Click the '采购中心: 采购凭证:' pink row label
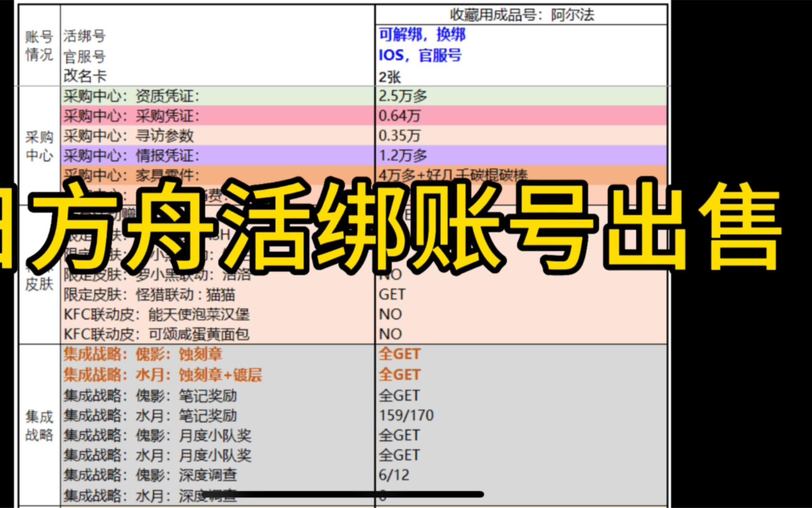The image size is (812, 508). click(x=132, y=116)
